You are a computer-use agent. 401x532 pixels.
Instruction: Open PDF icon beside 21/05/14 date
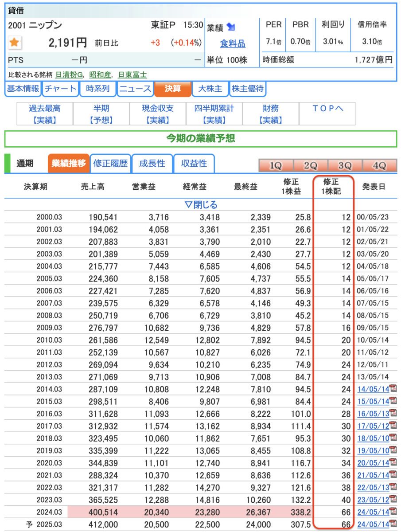click(393, 475)
